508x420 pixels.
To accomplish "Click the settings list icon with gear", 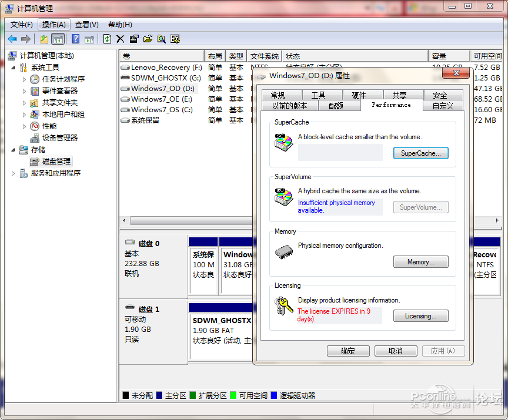I will (x=175, y=39).
